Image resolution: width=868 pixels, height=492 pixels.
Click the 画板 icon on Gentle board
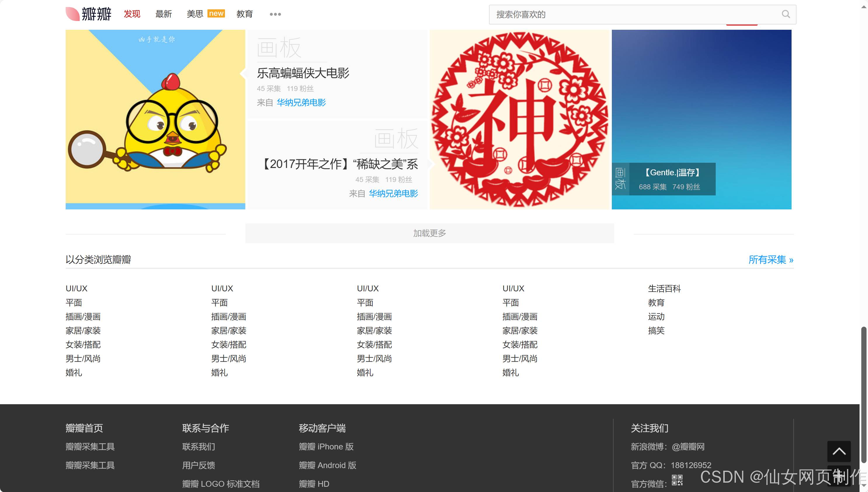click(620, 179)
